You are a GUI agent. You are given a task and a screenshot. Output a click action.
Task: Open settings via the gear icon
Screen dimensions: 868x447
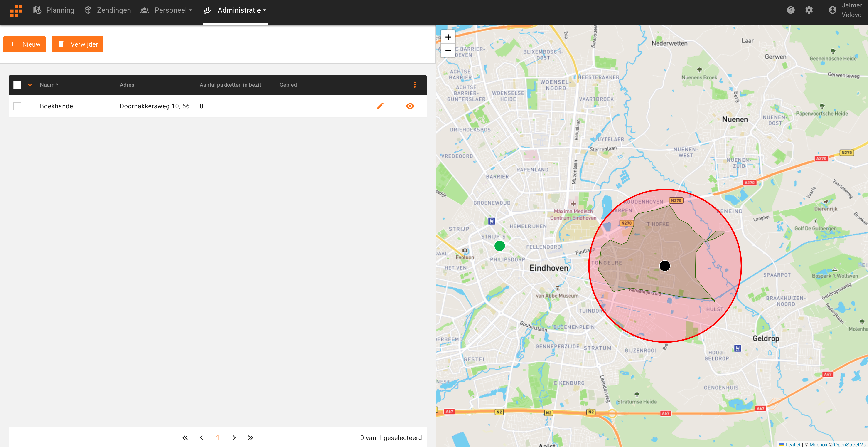click(809, 10)
